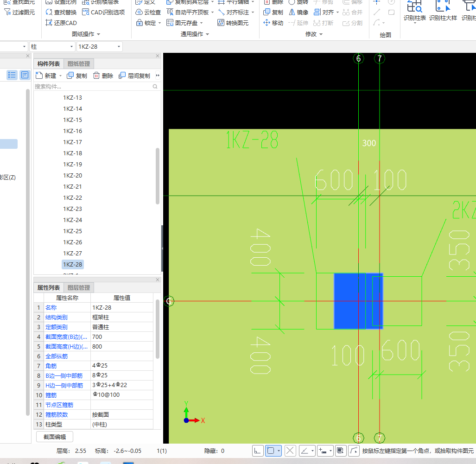The image size is (476, 464).
Task: Expand more tools chevron in component toolbar
Action: [x=158, y=76]
